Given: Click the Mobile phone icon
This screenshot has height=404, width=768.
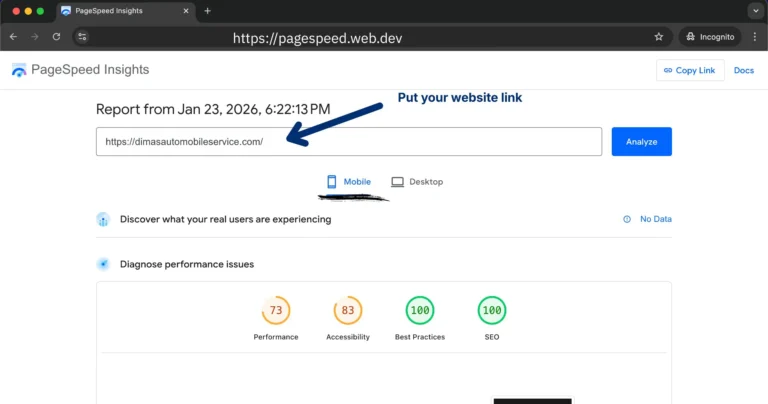Looking at the screenshot, I should click(x=332, y=182).
